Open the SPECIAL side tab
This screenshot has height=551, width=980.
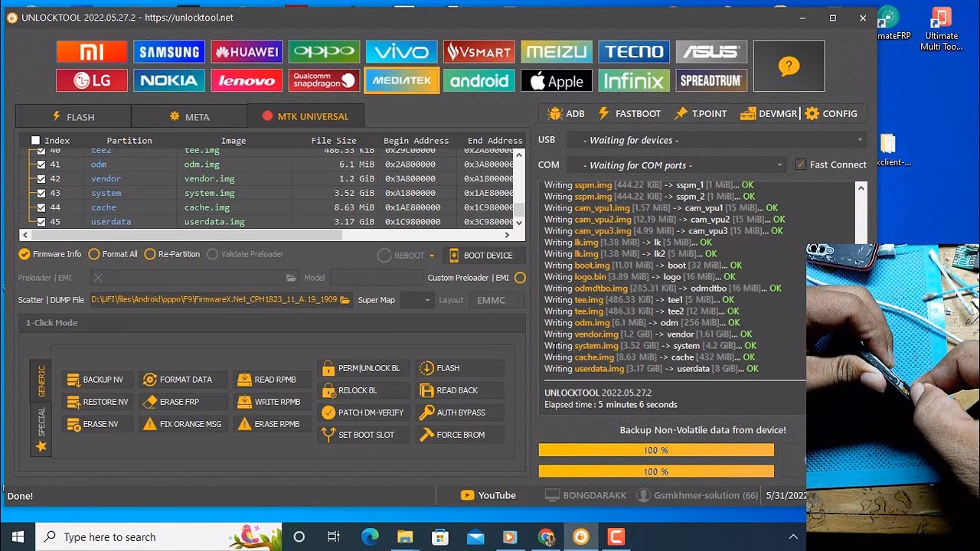(x=41, y=429)
